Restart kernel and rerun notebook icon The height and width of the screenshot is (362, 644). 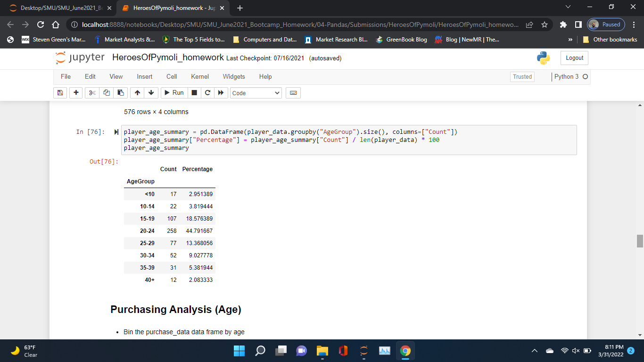tap(220, 93)
